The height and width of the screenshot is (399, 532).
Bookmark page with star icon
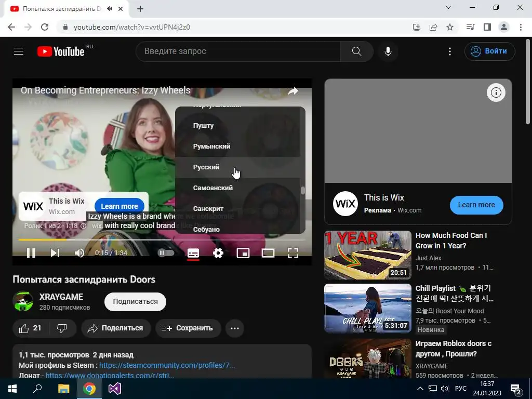[x=450, y=27]
